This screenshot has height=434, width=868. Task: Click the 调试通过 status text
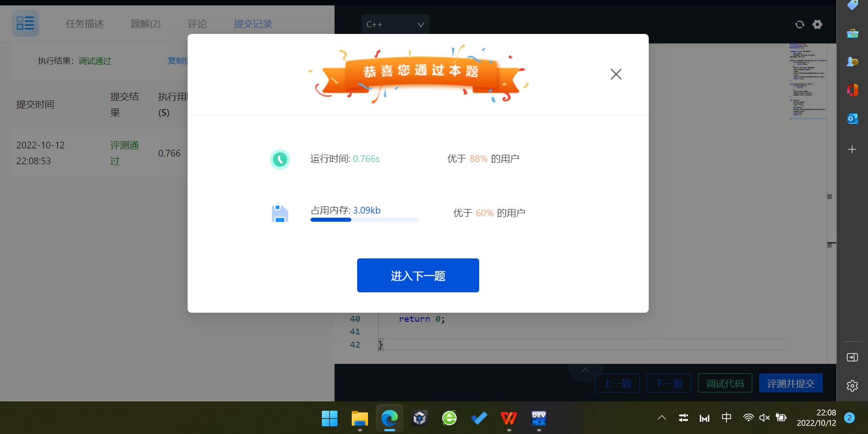pyautogui.click(x=95, y=61)
